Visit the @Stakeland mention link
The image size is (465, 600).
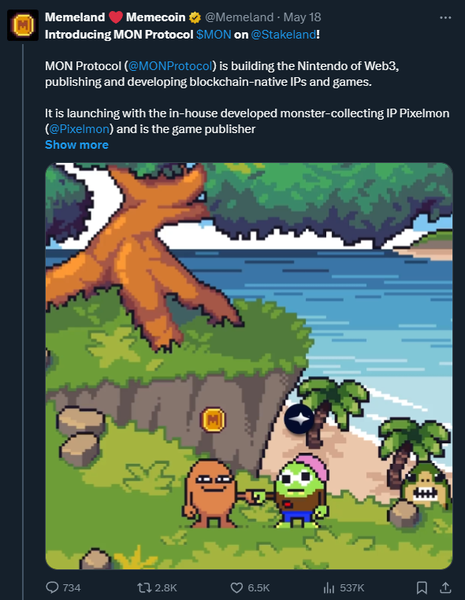click(x=283, y=34)
